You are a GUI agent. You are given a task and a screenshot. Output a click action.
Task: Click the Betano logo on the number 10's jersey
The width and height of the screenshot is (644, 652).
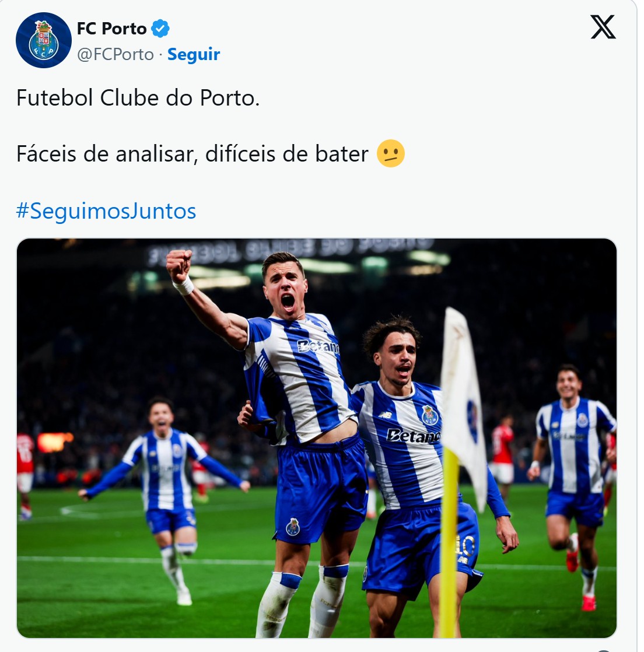(x=413, y=436)
